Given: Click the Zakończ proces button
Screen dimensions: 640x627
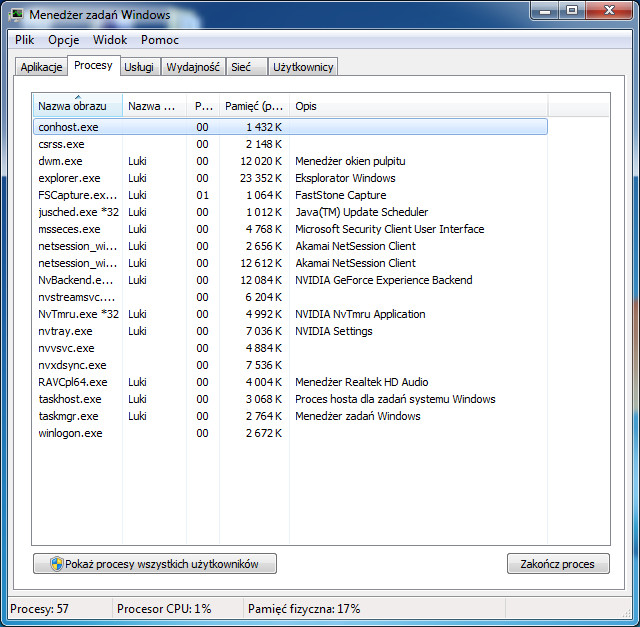Looking at the screenshot, I should tap(558, 564).
